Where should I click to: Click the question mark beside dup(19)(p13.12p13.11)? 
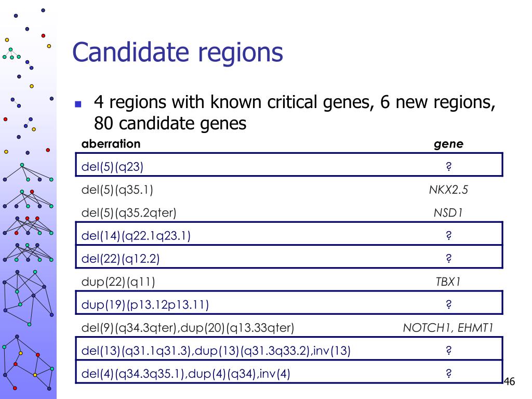(448, 304)
